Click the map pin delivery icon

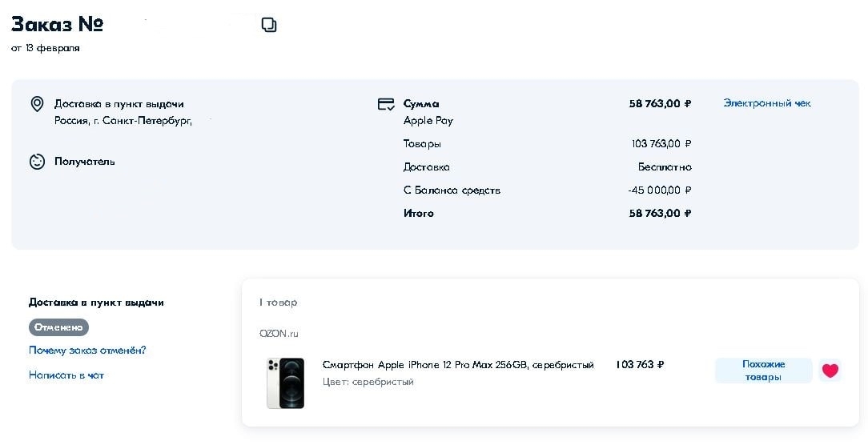point(37,104)
